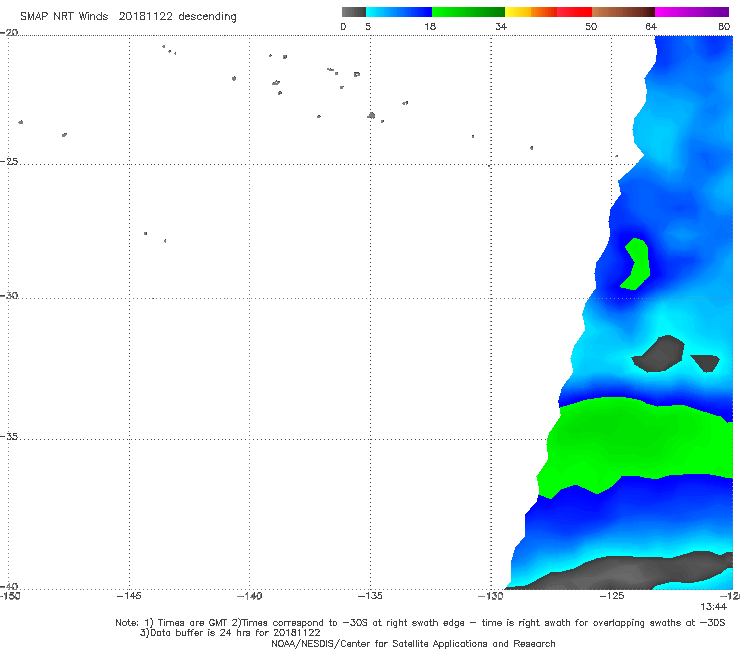Click the longitude label '-145'
The height and width of the screenshot is (650, 740).
129,596
